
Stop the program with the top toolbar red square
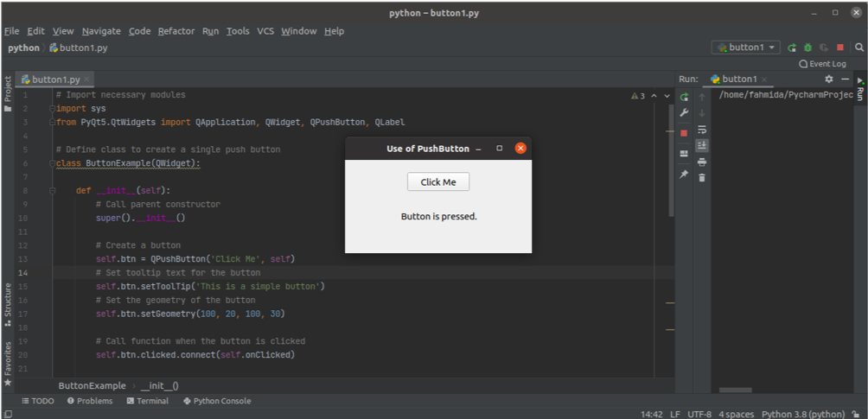(x=839, y=48)
